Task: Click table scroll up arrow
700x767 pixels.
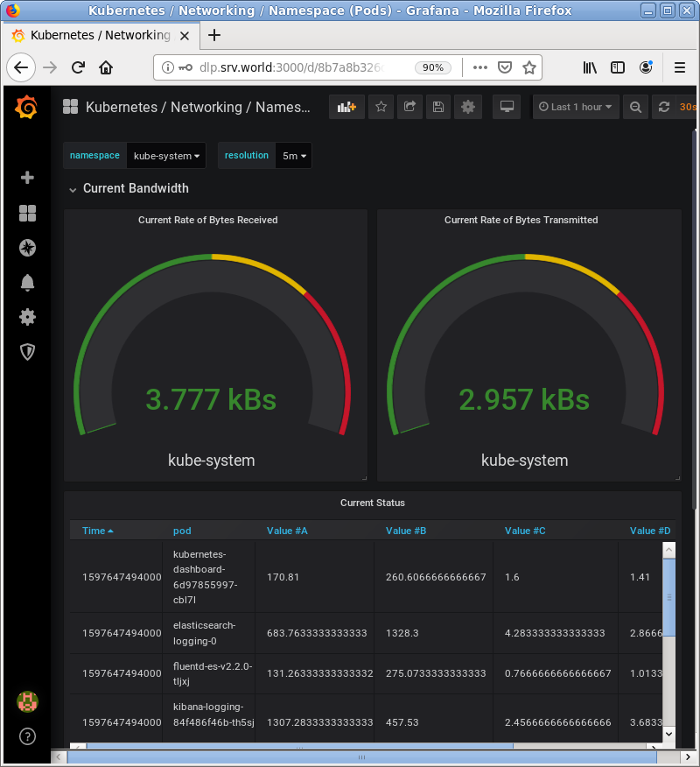Action: 668,550
